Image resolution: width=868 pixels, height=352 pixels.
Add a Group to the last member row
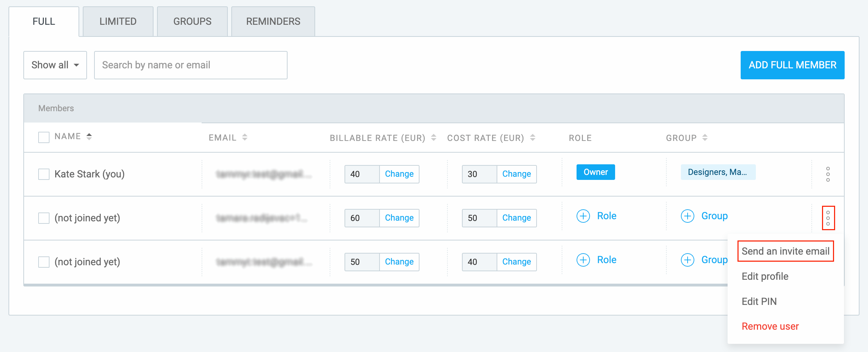tap(704, 260)
